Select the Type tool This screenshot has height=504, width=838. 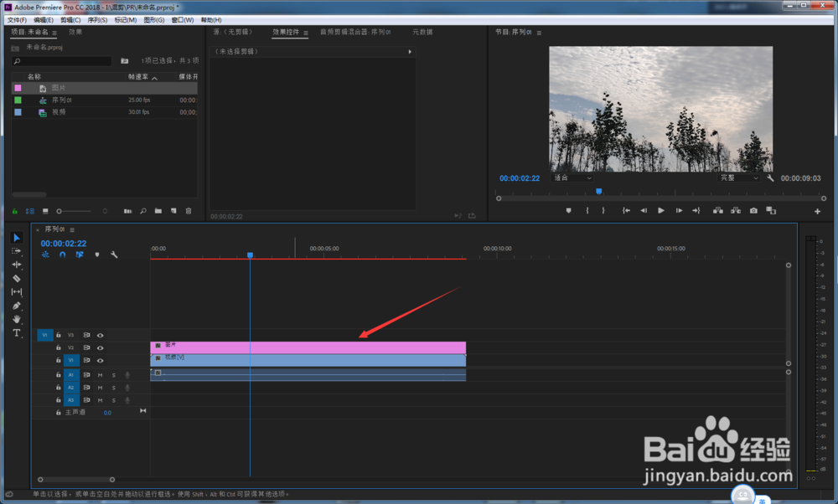(x=17, y=333)
